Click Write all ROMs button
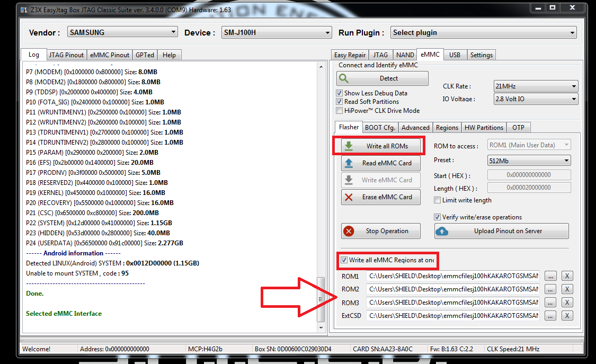 (381, 146)
